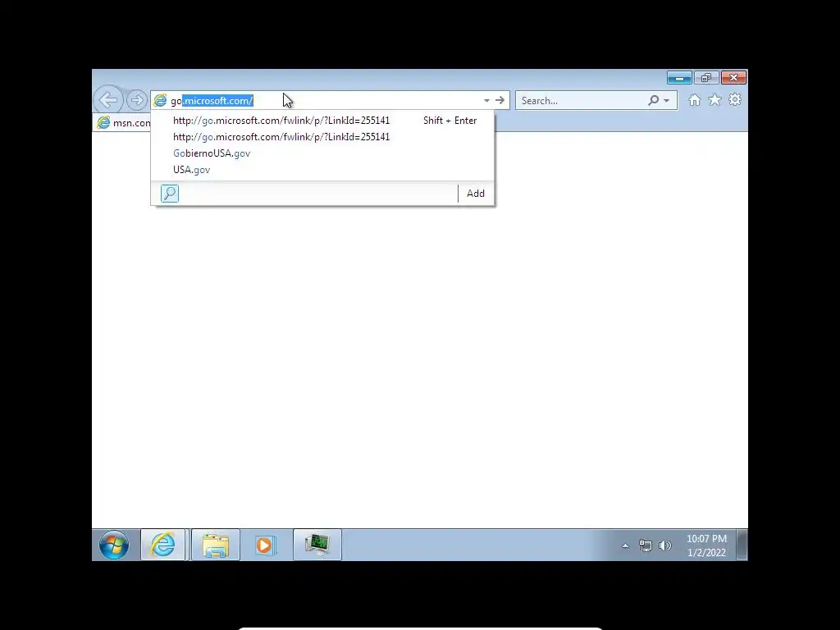Click the magnifier search icon in Search box
840x630 pixels.
(x=653, y=100)
